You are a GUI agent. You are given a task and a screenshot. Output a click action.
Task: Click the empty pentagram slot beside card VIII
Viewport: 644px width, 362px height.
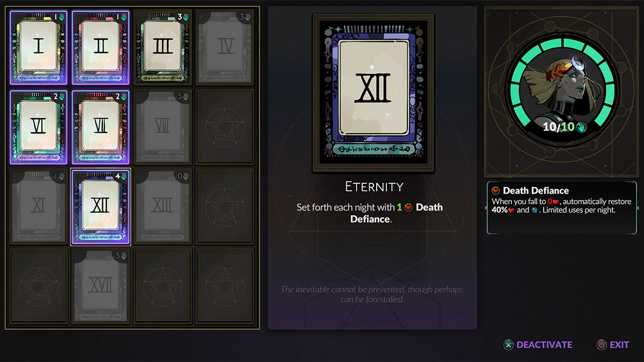tap(224, 127)
